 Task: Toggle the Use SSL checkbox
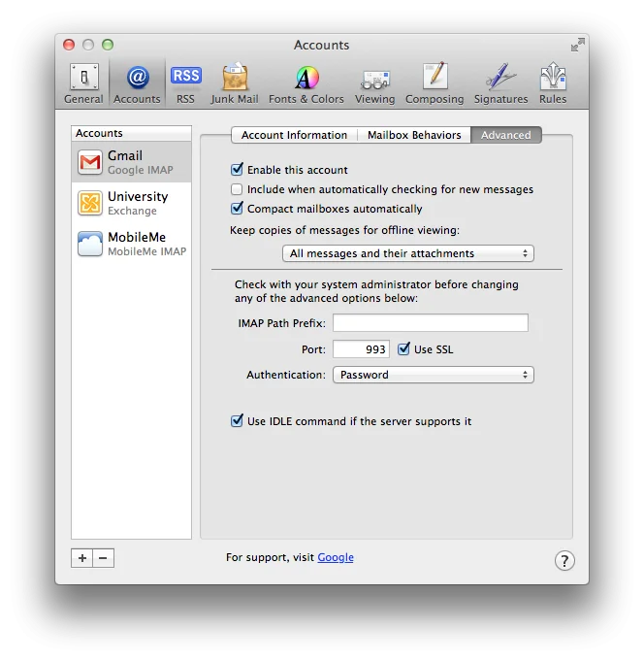403,349
